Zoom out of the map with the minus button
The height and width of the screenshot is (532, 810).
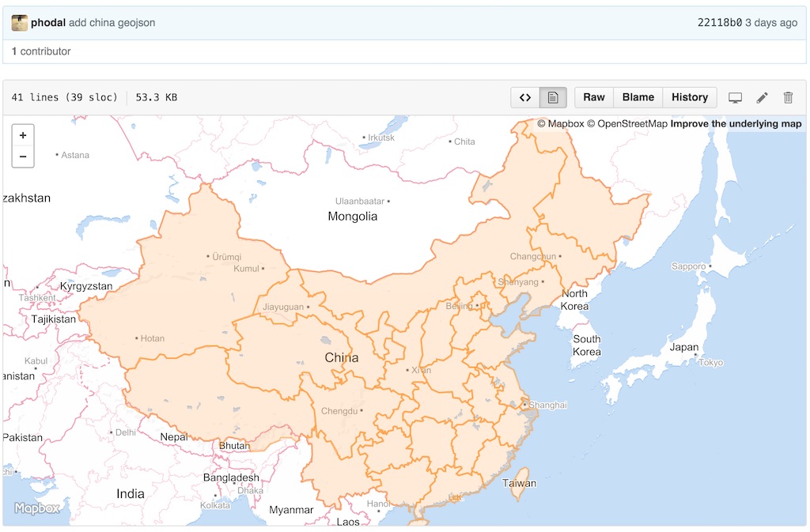pos(23,157)
